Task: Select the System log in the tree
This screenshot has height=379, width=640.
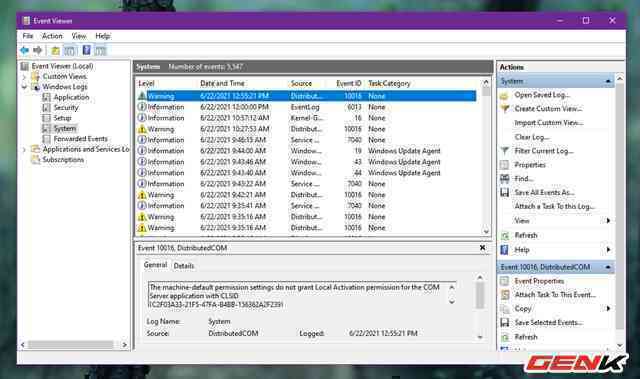Action: [64, 129]
